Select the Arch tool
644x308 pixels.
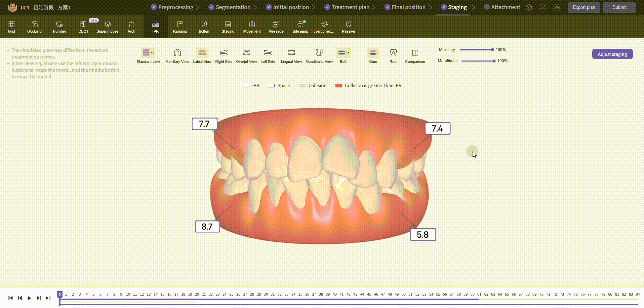(131, 27)
